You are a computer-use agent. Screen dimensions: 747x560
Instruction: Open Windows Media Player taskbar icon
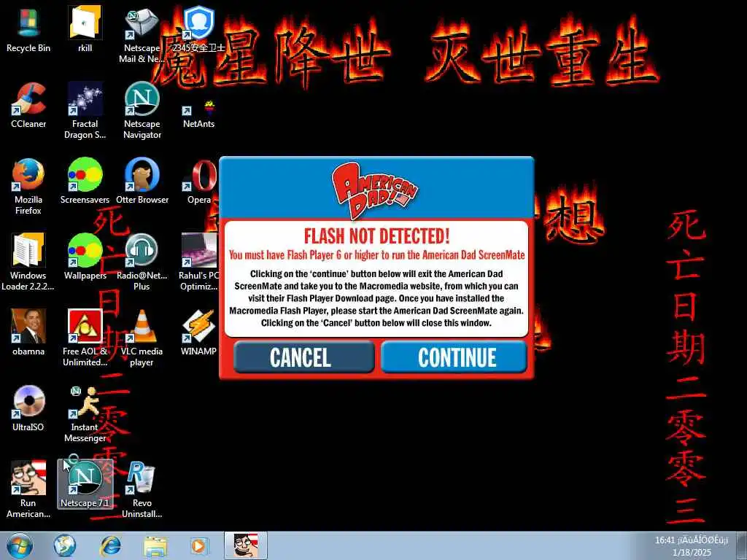click(x=198, y=545)
